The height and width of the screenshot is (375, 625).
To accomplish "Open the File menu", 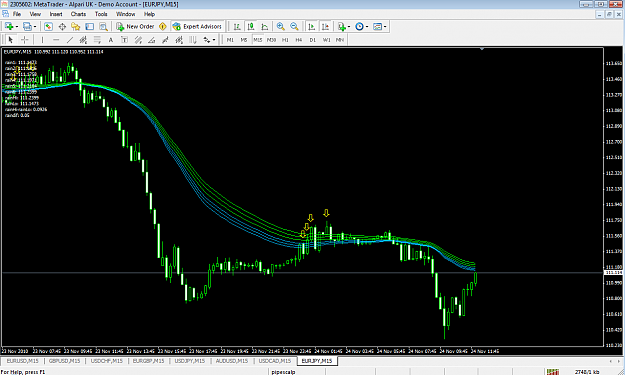I will [x=17, y=14].
